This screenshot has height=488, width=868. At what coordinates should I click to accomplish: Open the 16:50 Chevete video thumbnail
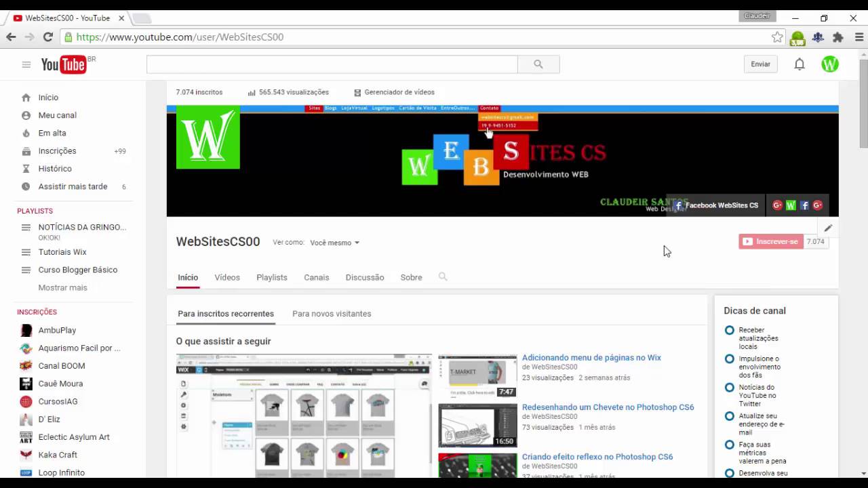point(477,426)
